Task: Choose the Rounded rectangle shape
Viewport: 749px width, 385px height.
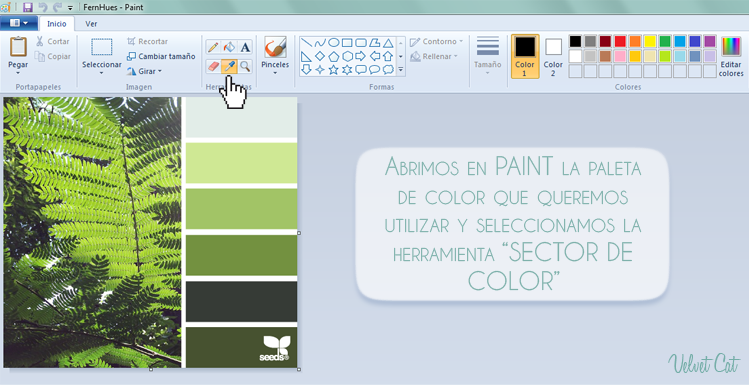Action: point(361,43)
